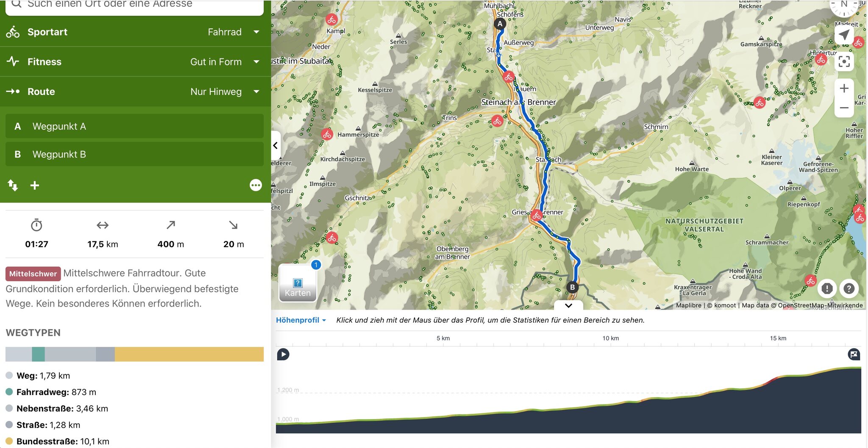Fit route to view with focus icon
The image size is (868, 448).
pos(844,62)
